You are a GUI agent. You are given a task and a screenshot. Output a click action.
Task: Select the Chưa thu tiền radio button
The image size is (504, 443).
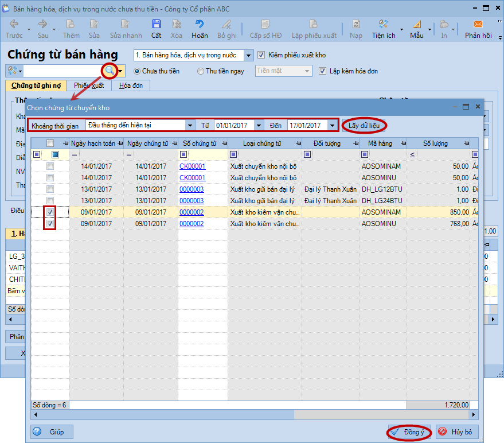point(137,71)
